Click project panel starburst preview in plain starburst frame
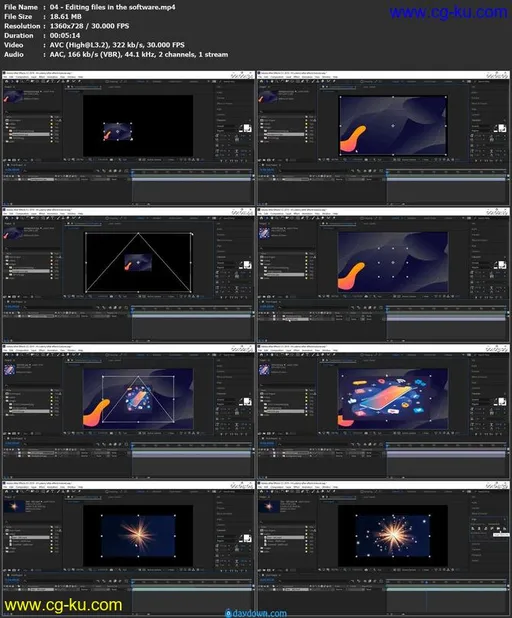512x618 pixels. tap(14, 506)
